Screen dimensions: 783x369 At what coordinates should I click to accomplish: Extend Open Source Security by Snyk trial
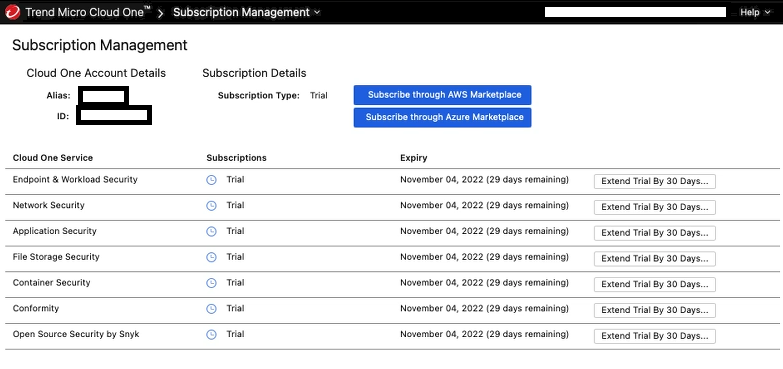click(655, 336)
